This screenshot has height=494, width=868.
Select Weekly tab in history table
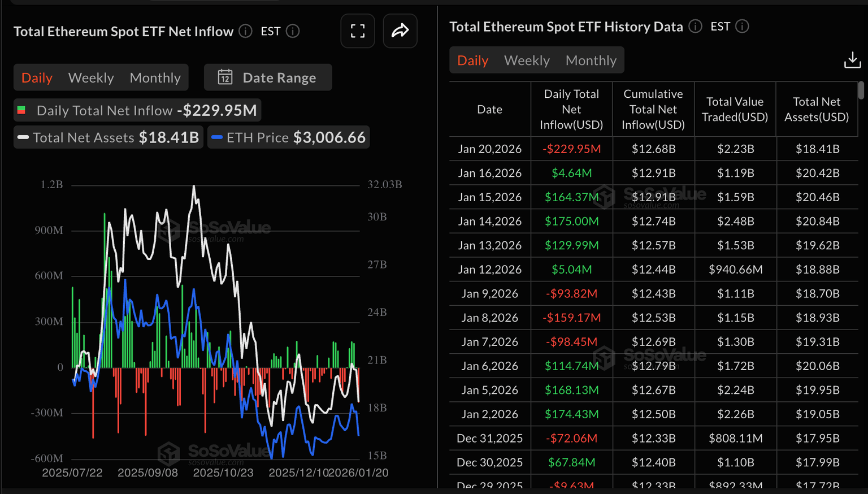point(527,60)
